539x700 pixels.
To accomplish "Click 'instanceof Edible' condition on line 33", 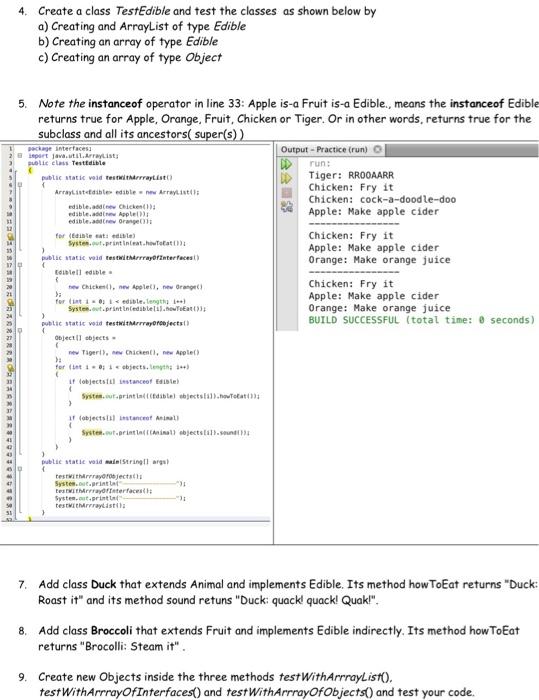I will (x=149, y=382).
